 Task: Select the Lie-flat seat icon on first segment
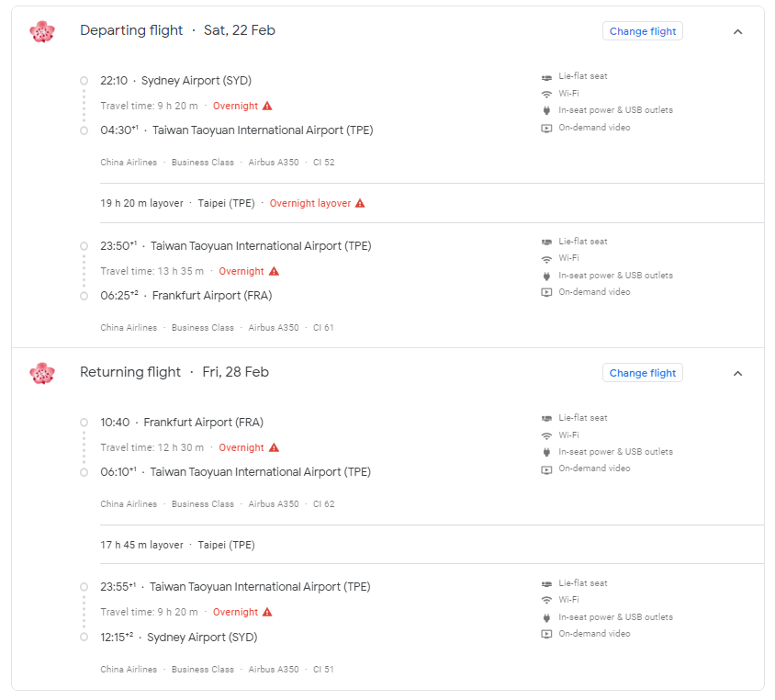[x=545, y=75]
